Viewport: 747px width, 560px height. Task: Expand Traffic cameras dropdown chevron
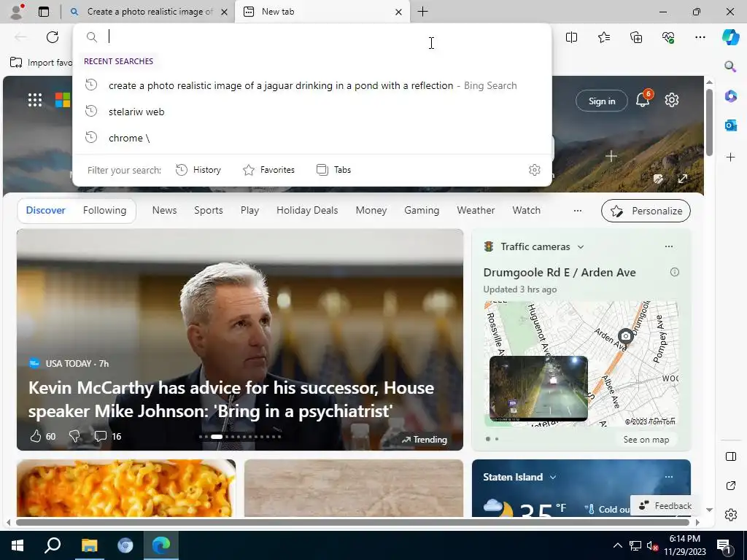pos(580,246)
